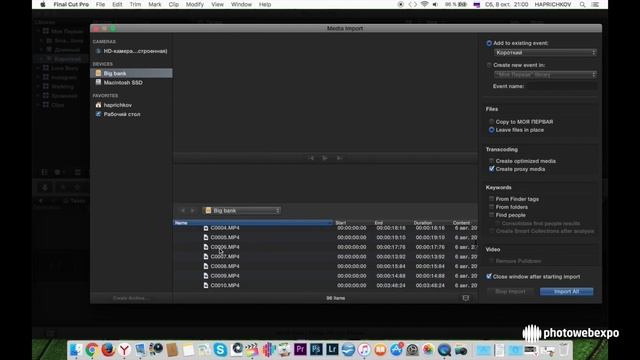
Task: Open Skype from the dock
Action: [x=220, y=350]
